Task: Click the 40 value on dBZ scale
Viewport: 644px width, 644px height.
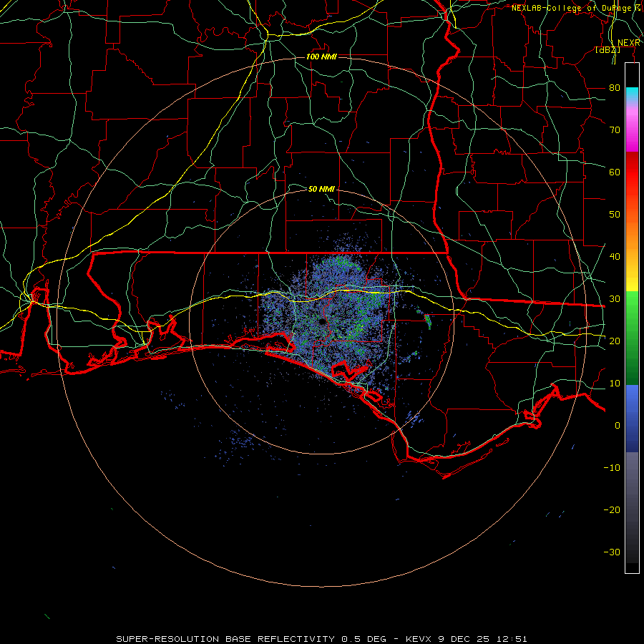Action: [615, 257]
